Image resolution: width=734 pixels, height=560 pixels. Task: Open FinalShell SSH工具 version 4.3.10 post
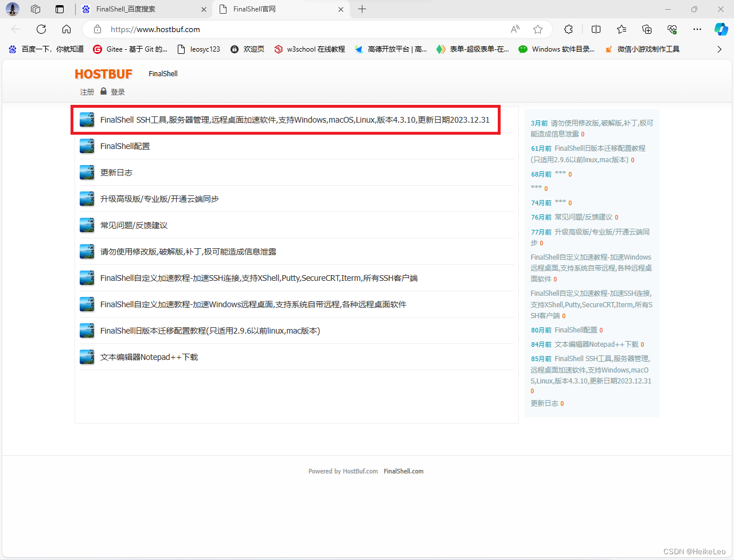point(295,120)
